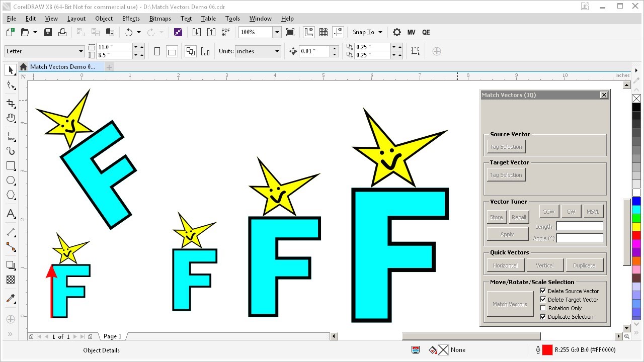Open the Object menu
Image resolution: width=644 pixels, height=362 pixels.
tap(104, 19)
